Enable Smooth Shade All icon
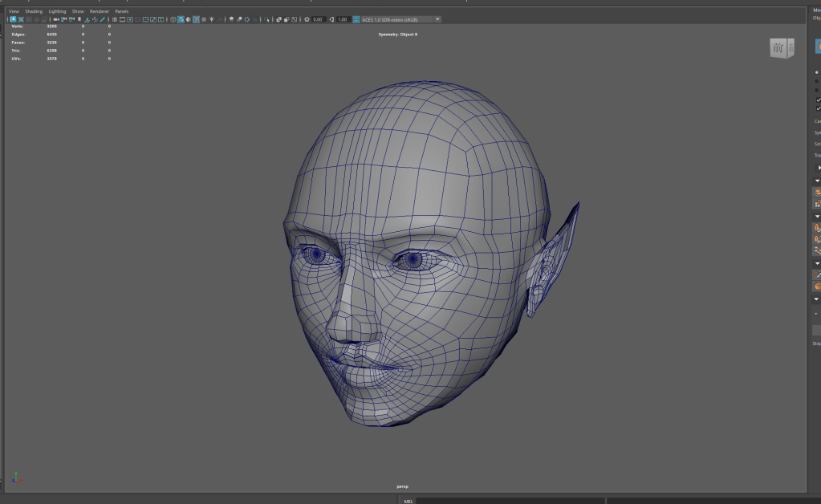Screen dimensions: 821x504 click(x=181, y=19)
